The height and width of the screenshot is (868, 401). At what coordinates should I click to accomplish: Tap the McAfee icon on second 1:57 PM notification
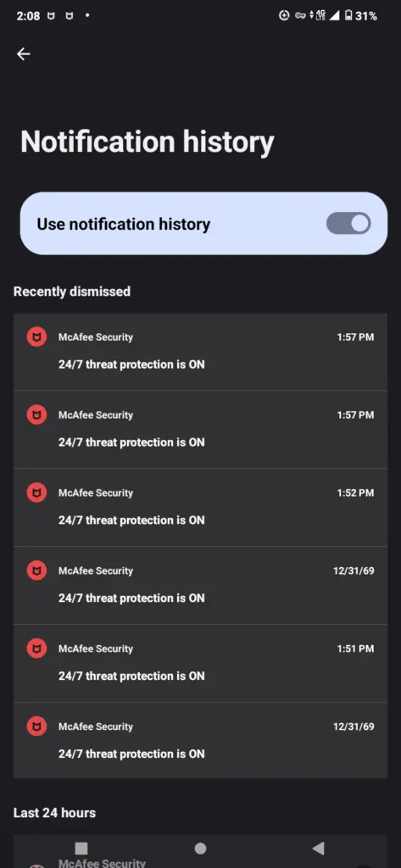(36, 415)
